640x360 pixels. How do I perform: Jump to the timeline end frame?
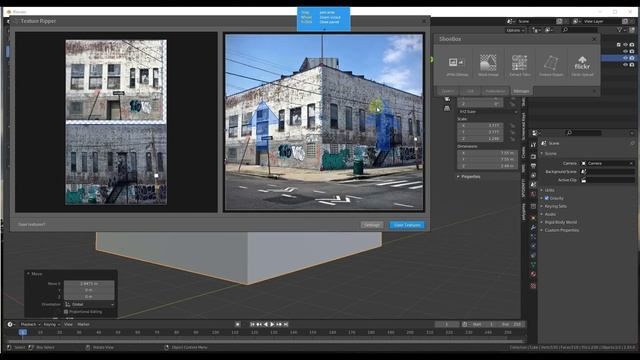point(286,324)
